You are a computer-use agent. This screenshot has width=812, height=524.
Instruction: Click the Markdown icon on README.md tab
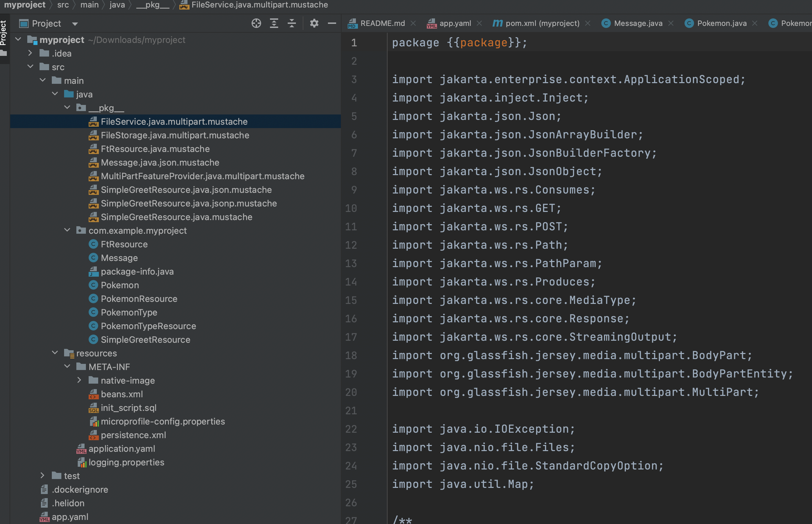click(354, 23)
